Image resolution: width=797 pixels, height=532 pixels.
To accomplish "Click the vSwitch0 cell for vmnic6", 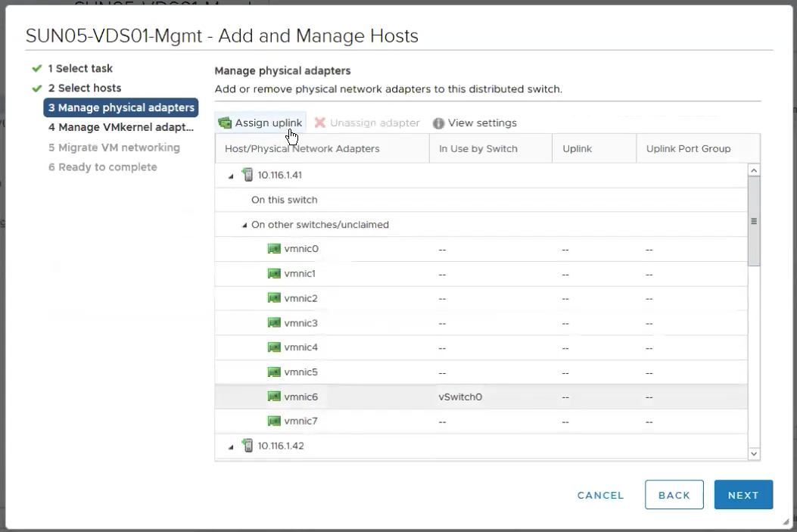I will click(460, 397).
